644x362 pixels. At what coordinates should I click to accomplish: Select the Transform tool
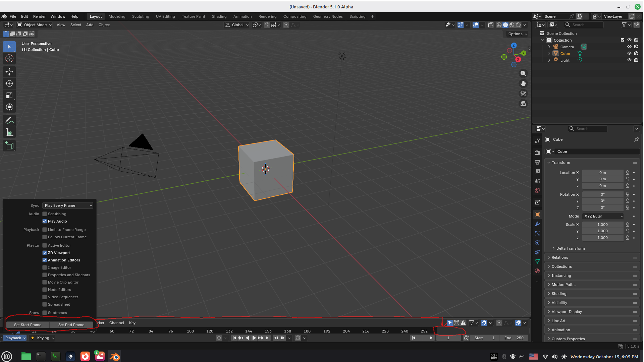pos(9,107)
